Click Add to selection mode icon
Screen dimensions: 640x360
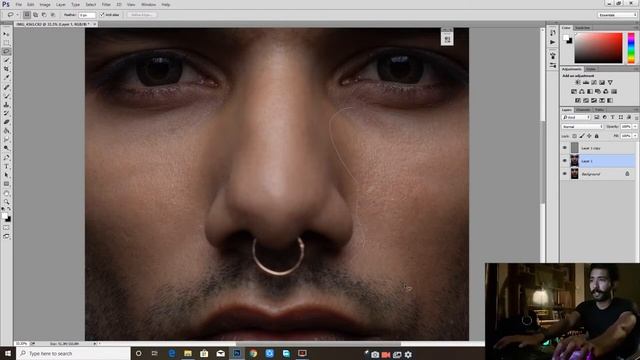pyautogui.click(x=36, y=15)
